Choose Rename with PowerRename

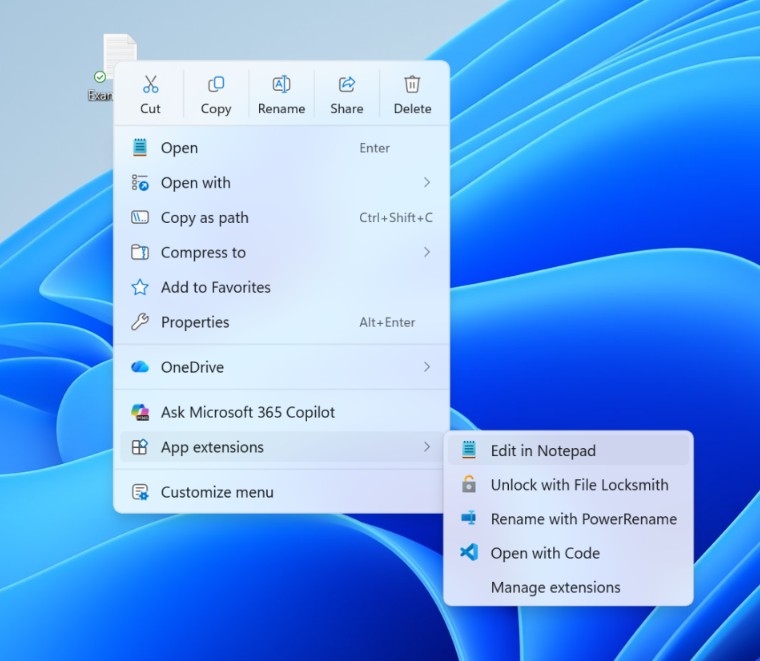pos(569,519)
